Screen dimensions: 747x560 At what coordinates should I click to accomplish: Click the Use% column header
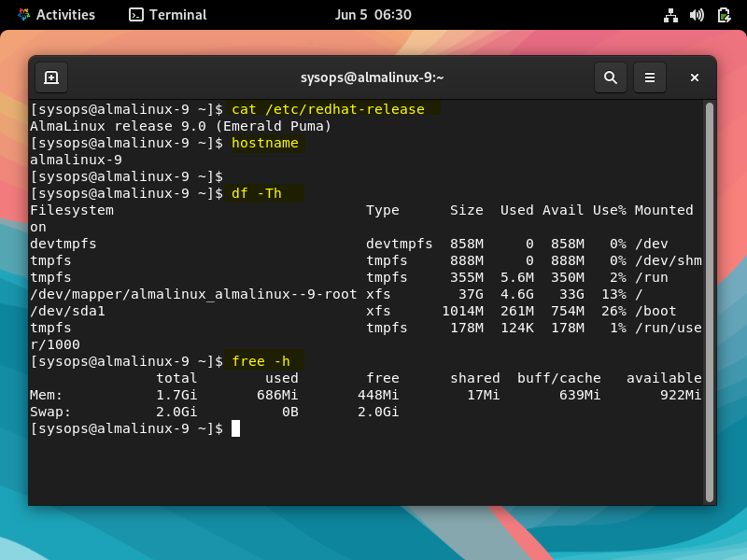click(610, 210)
